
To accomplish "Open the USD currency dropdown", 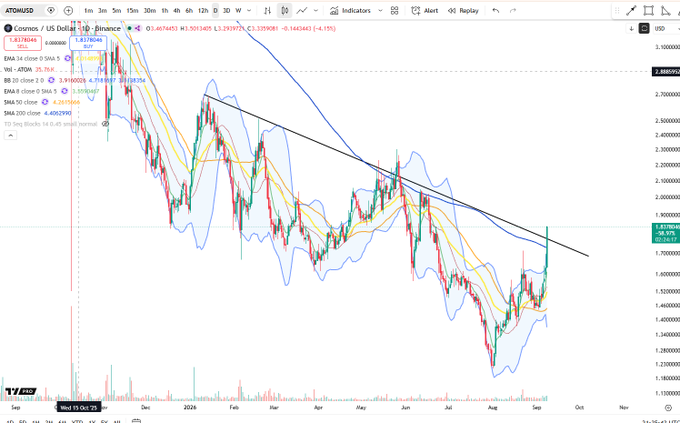I will point(666,29).
